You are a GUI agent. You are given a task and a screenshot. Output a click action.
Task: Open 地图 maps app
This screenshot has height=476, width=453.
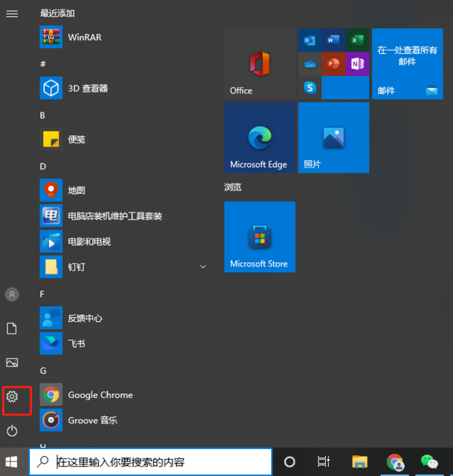[124, 191]
